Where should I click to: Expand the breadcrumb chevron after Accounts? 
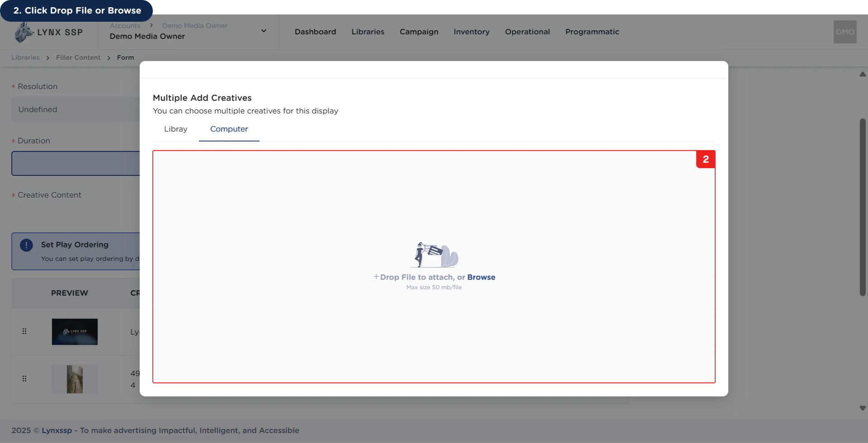coord(151,25)
